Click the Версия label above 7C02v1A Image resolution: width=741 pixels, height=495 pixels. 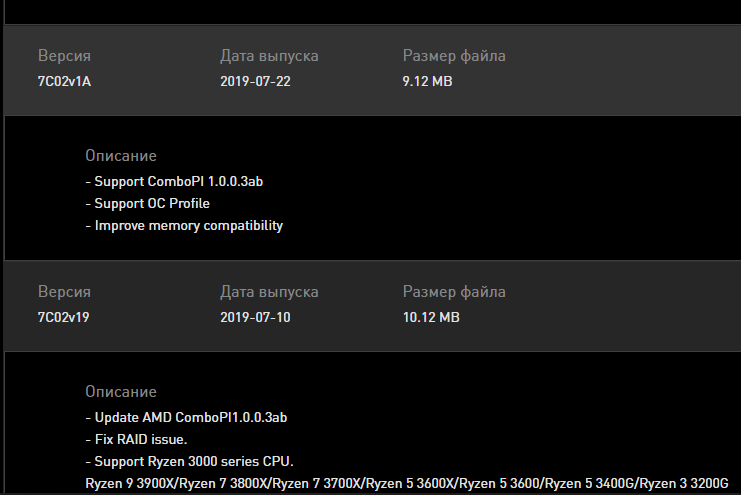[64, 56]
